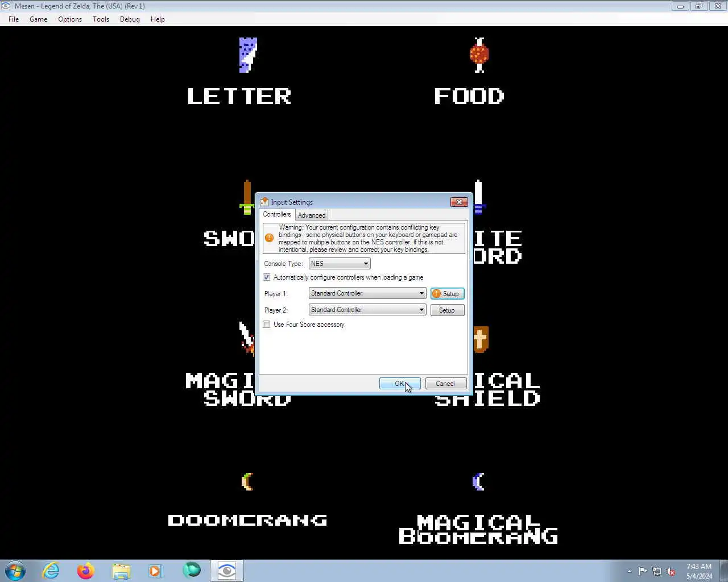Click Setup button for Player 2
Viewport: 728px width, 582px height.
[x=447, y=310]
